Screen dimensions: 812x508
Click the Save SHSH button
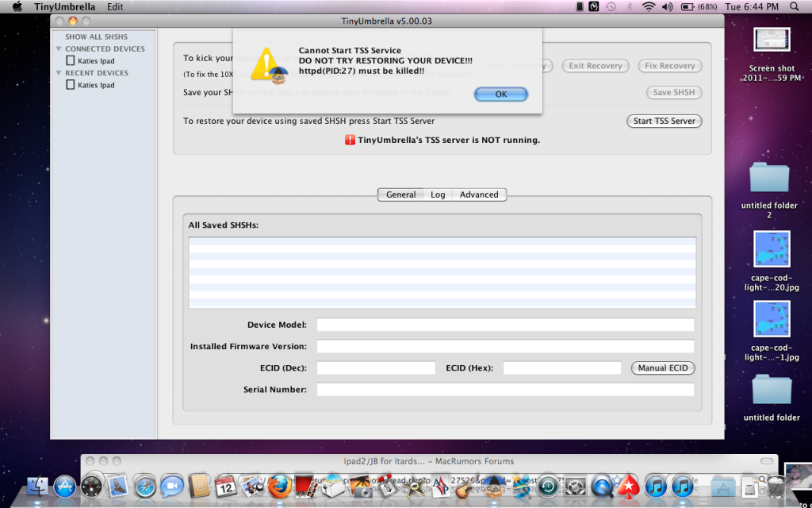pyautogui.click(x=674, y=92)
